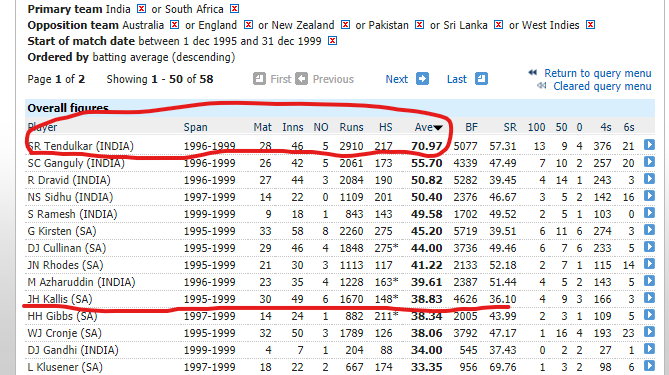Sort by the HS column header

click(x=385, y=127)
